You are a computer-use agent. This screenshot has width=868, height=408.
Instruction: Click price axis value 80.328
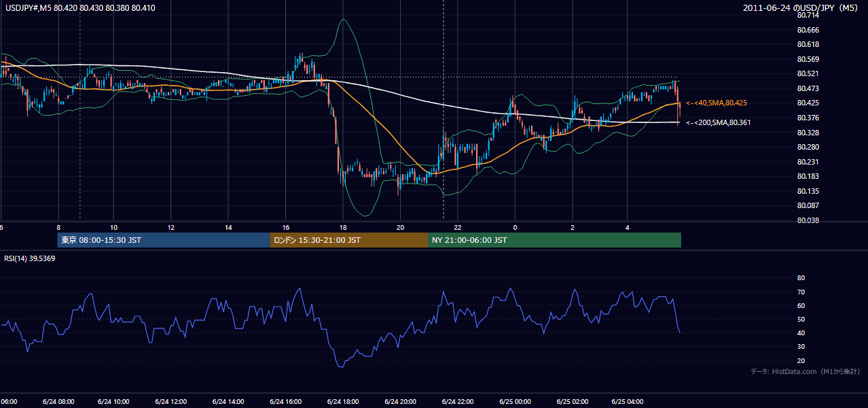pyautogui.click(x=808, y=132)
